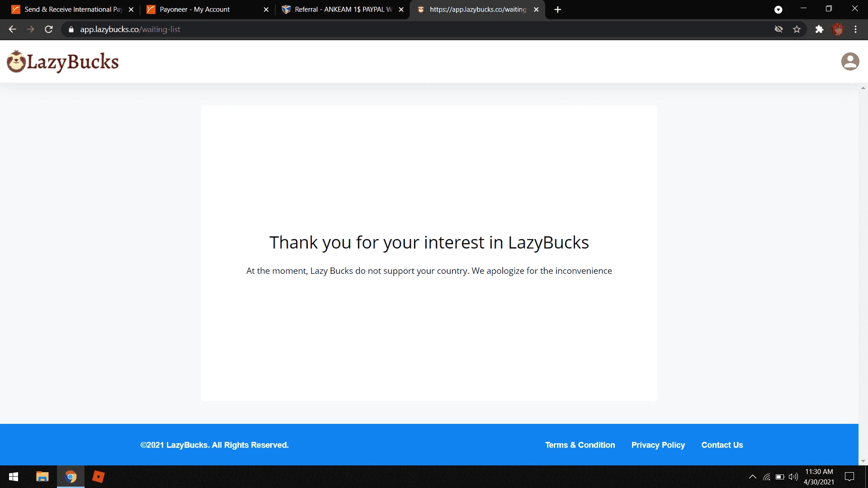The image size is (868, 488).
Task: View site security lock info
Action: point(71,29)
